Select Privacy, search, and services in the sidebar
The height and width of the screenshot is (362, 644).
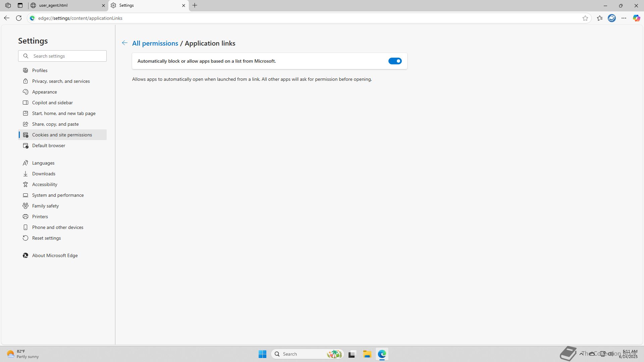pyautogui.click(x=61, y=81)
